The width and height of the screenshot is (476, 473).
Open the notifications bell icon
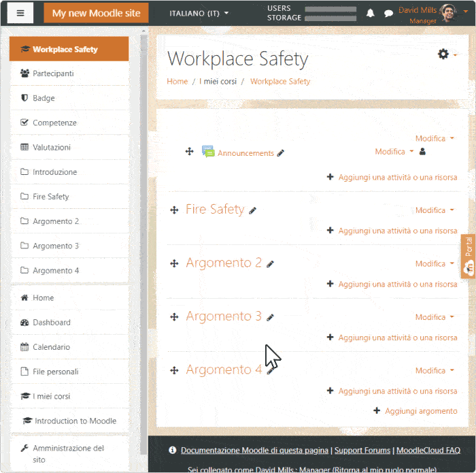pos(371,13)
